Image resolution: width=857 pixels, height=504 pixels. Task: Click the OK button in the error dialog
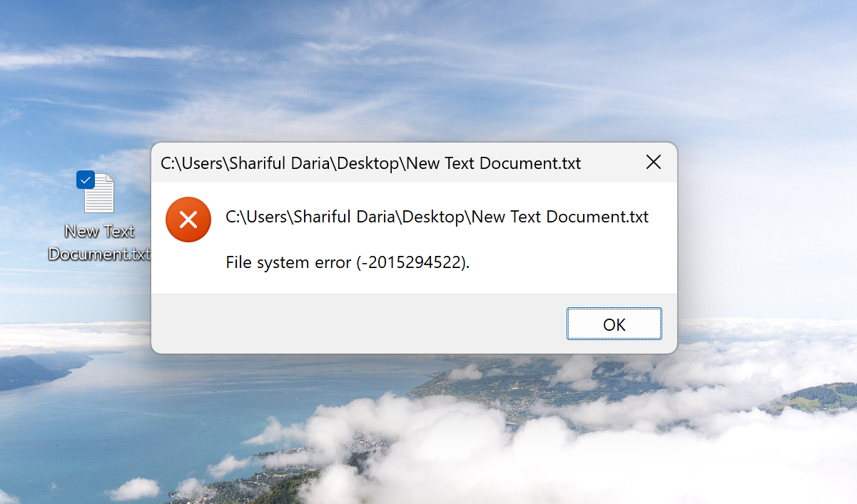[x=614, y=324]
